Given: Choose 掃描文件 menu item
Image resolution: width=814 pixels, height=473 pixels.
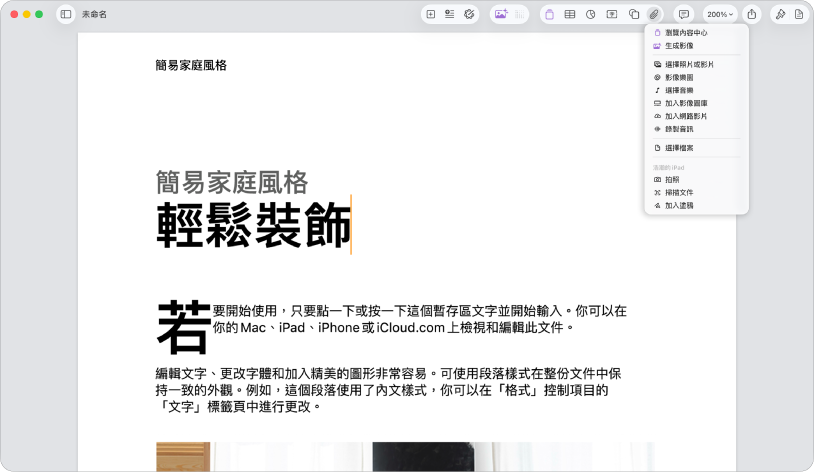Looking at the screenshot, I should (696, 193).
